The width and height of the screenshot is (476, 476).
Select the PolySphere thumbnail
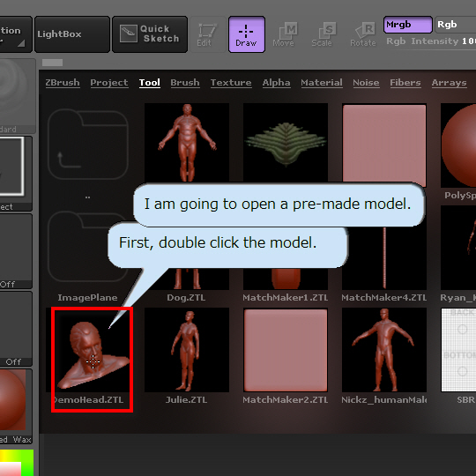pyautogui.click(x=458, y=145)
